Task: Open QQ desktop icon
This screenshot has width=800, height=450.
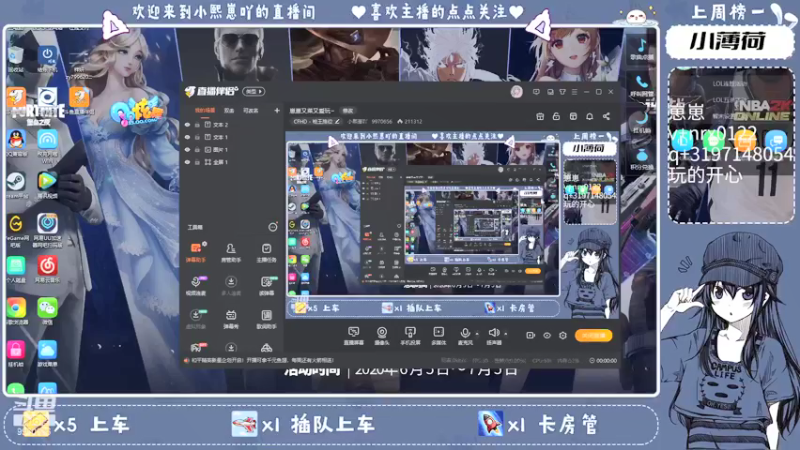Action: tap(16, 139)
